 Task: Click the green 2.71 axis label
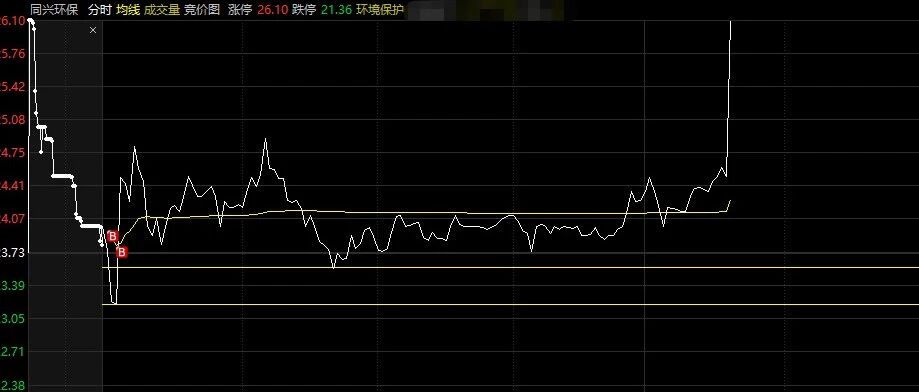click(x=13, y=352)
